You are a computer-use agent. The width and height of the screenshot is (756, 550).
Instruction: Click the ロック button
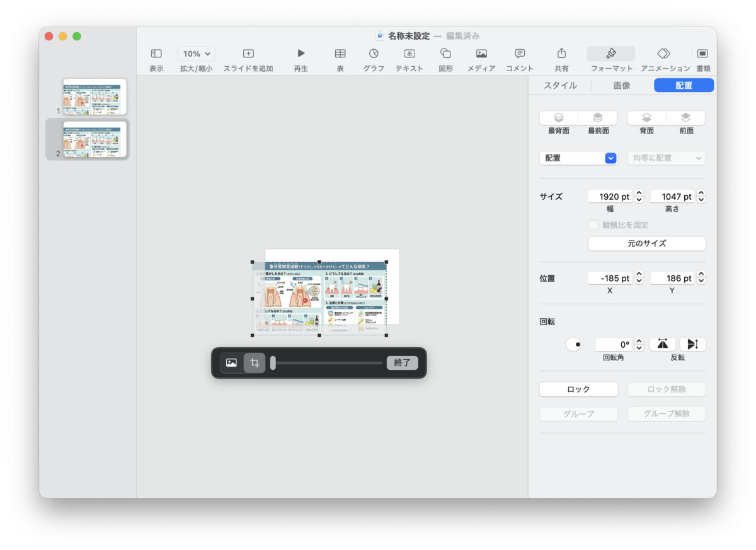(578, 389)
